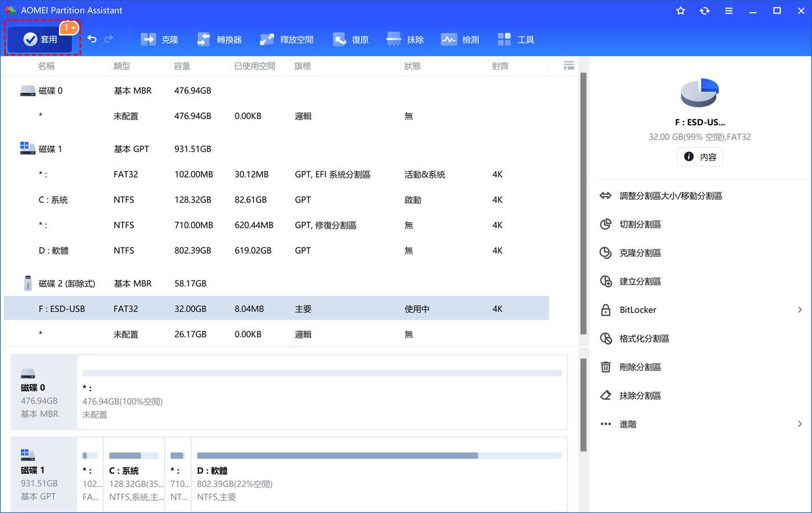
Task: Select the F : ESD-USB partition row
Action: coord(276,309)
